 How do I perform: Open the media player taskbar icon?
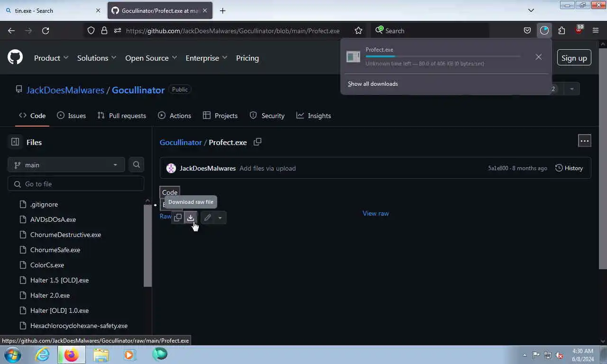(x=129, y=355)
